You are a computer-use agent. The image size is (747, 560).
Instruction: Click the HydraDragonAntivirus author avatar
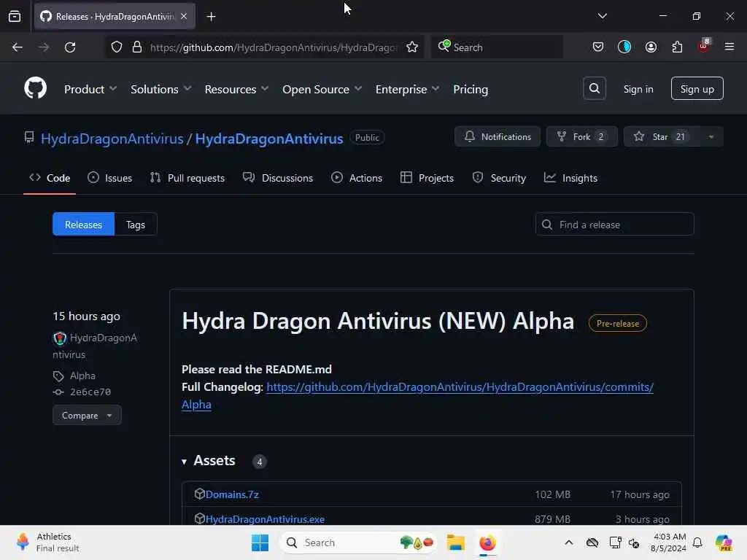60,338
